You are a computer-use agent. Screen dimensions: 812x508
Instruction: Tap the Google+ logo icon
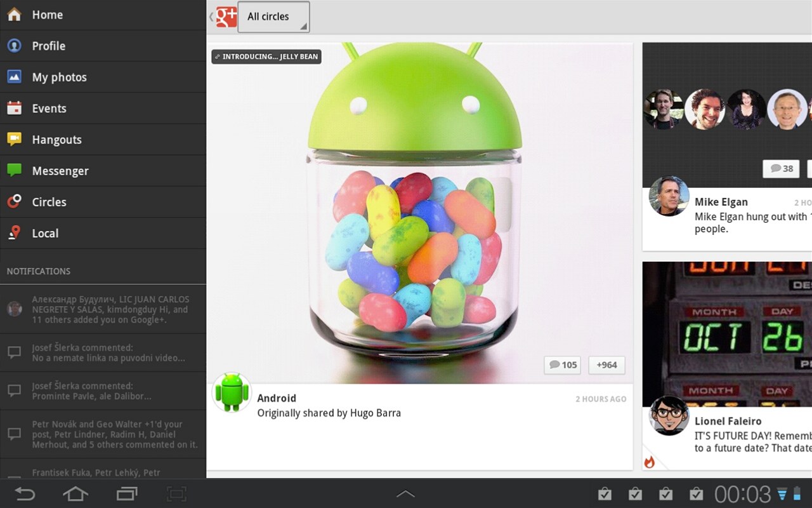coord(226,17)
